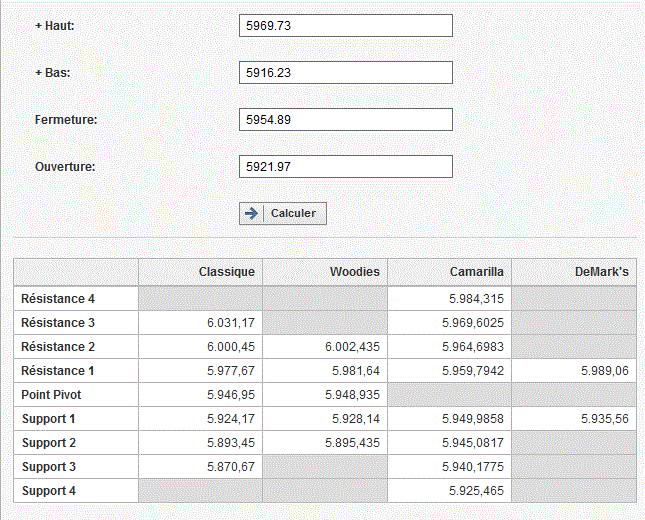Select the Fermeture input field

345,120
